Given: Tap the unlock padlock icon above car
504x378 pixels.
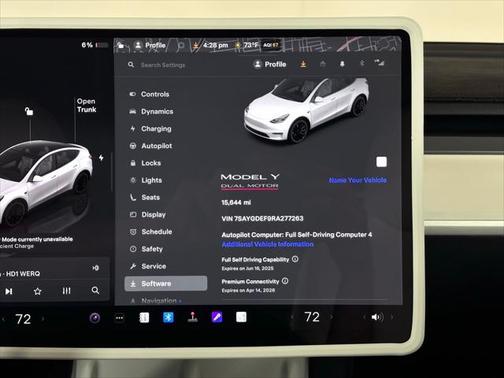Looking at the screenshot, I should pyautogui.click(x=29, y=111).
